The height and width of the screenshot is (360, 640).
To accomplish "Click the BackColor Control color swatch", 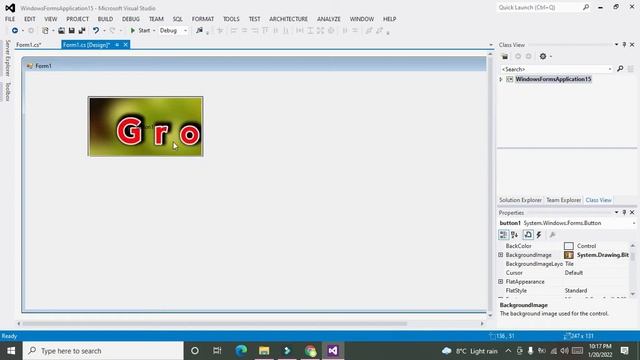I will coord(569,246).
